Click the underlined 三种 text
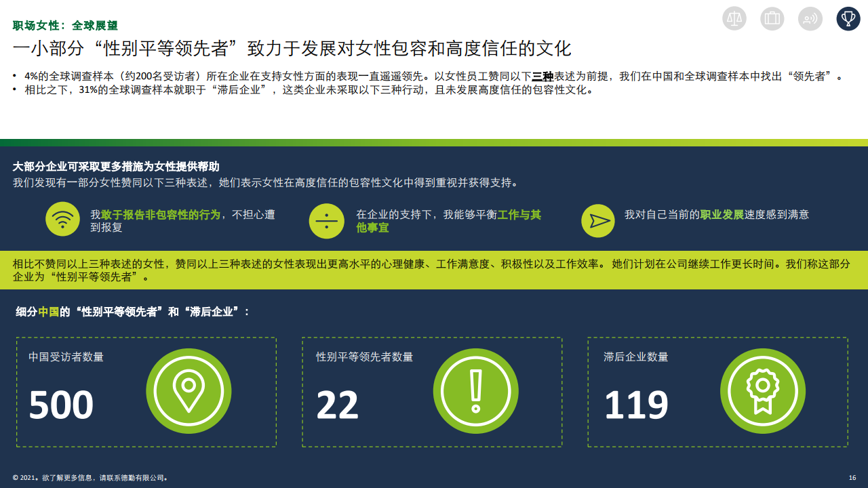 point(542,77)
